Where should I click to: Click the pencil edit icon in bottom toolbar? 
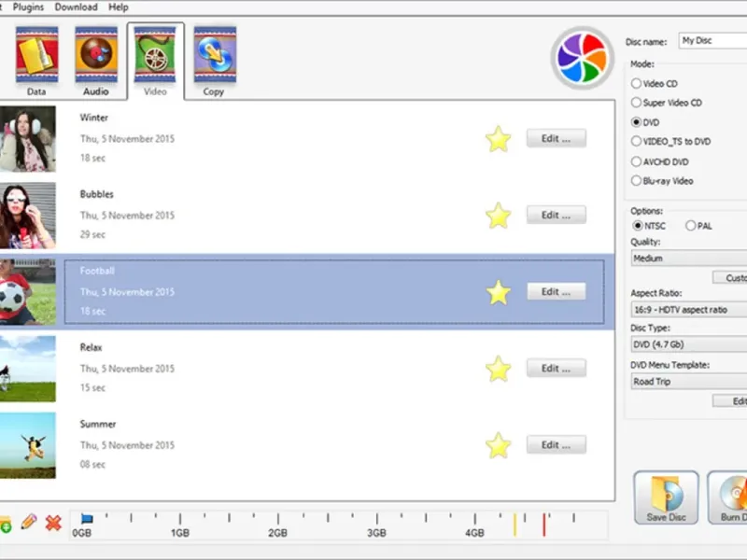[29, 522]
